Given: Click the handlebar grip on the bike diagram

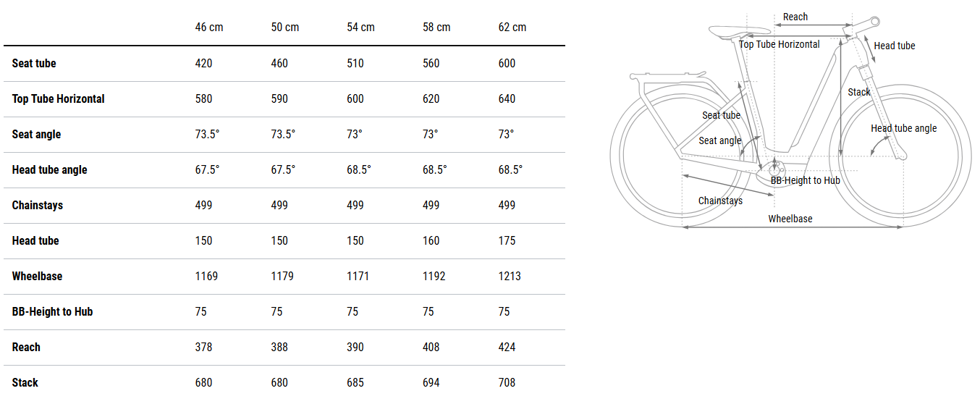Looking at the screenshot, I should point(874,22).
